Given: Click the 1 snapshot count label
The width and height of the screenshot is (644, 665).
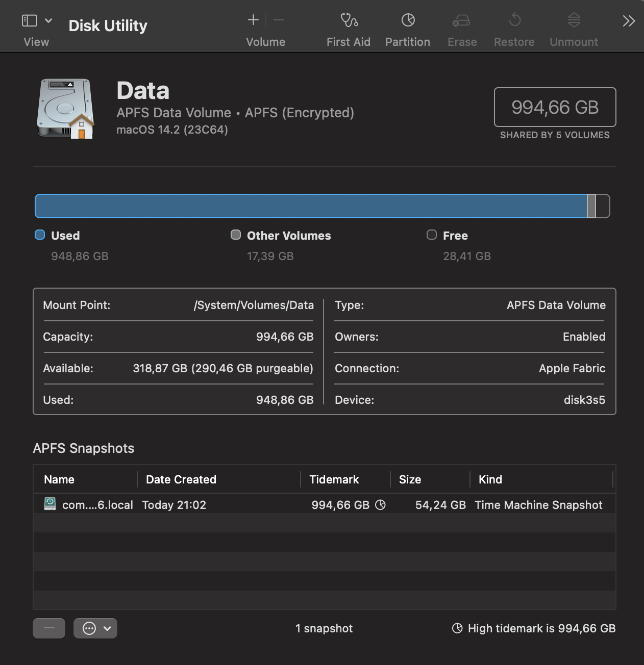Looking at the screenshot, I should pos(324,628).
